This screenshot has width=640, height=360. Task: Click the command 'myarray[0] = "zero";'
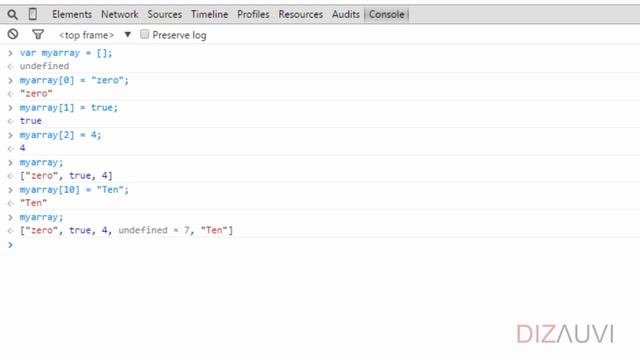coord(74,80)
